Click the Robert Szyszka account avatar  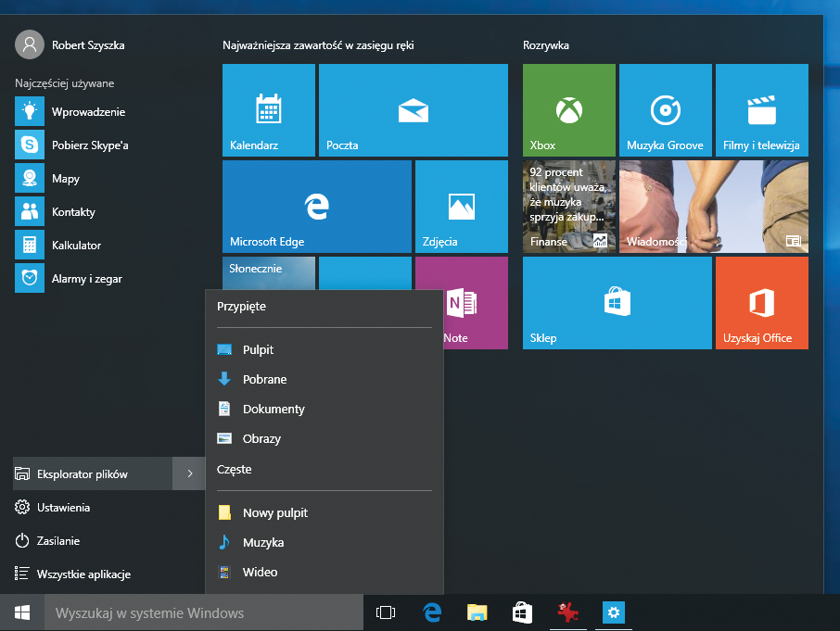27,44
